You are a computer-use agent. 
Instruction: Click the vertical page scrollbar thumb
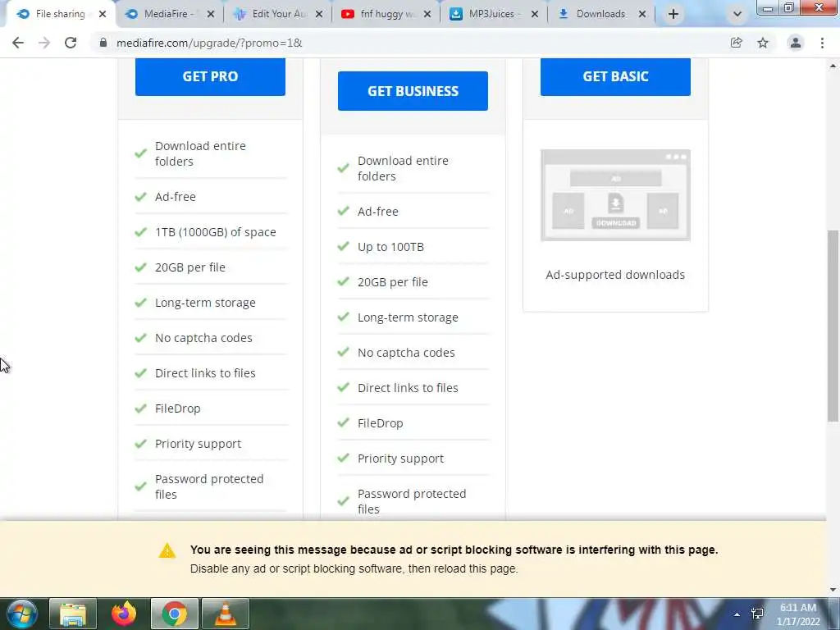pyautogui.click(x=833, y=326)
